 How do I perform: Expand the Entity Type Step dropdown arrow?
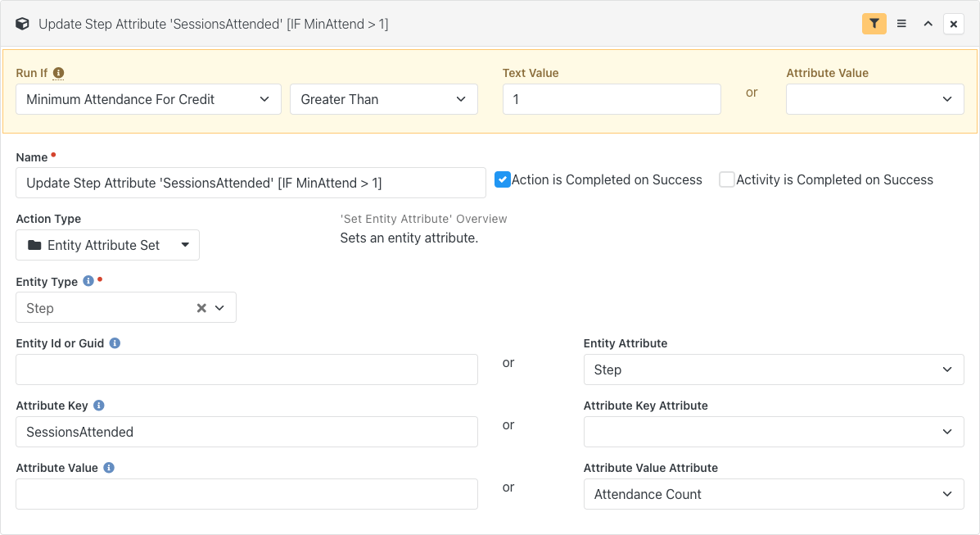pos(220,308)
